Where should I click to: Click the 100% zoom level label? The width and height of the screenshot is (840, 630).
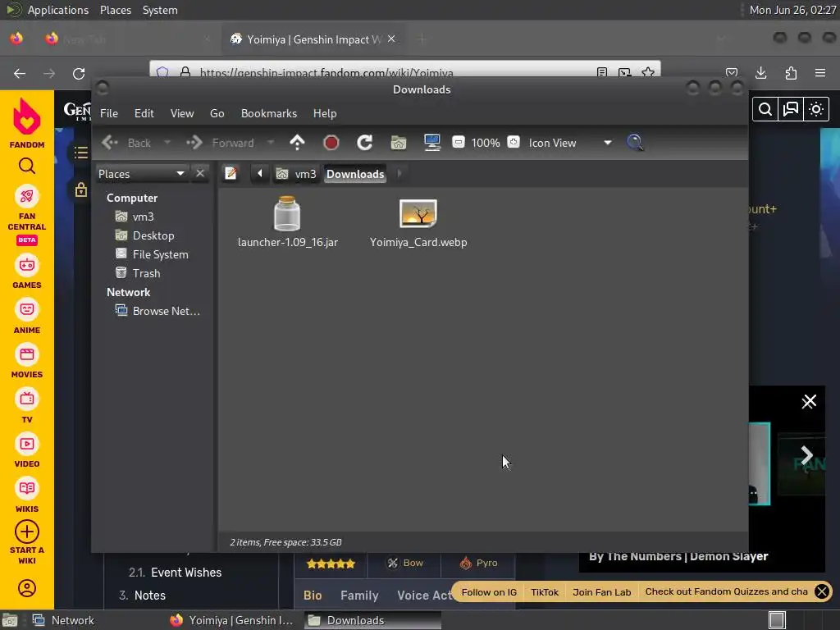(486, 143)
